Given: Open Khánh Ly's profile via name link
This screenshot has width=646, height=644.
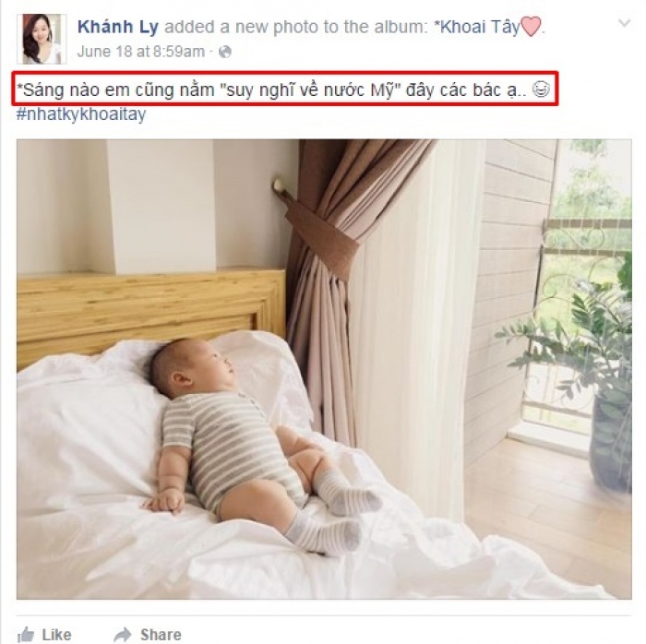Looking at the screenshot, I should [x=118, y=27].
